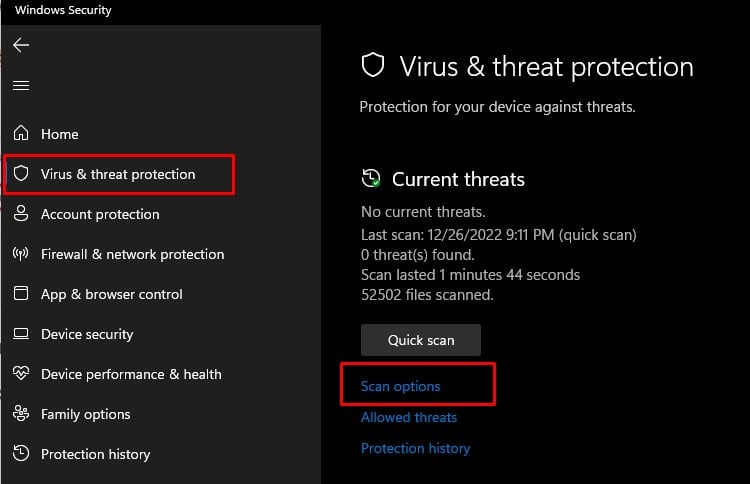750x484 pixels.
Task: Click the Device security chip icon
Action: click(21, 334)
